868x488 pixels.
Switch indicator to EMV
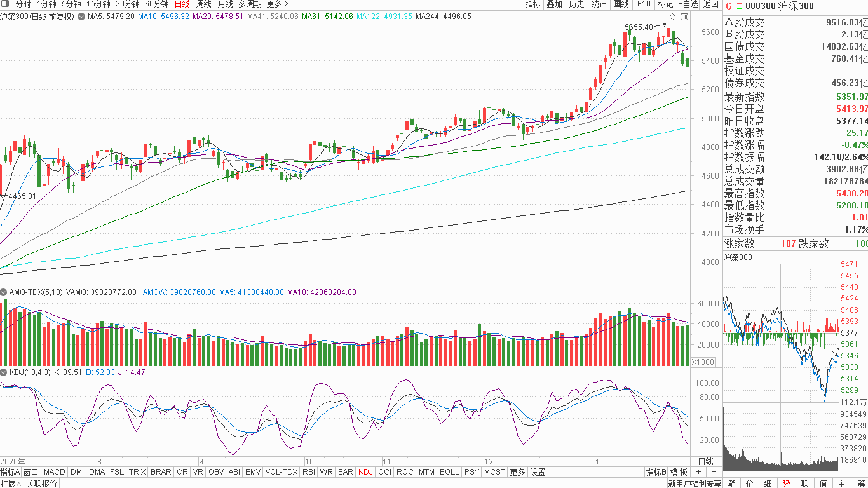click(253, 472)
